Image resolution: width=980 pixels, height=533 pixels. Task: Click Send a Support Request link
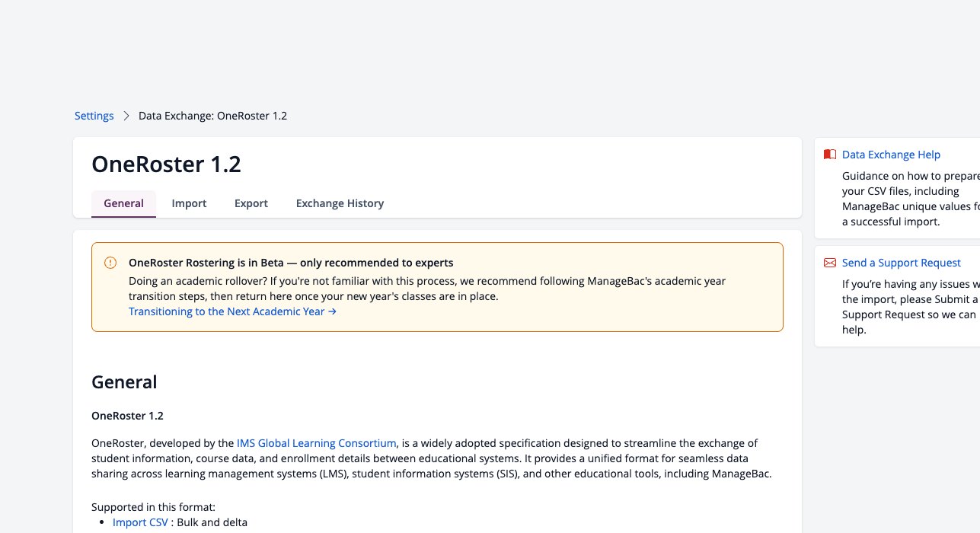(x=902, y=263)
